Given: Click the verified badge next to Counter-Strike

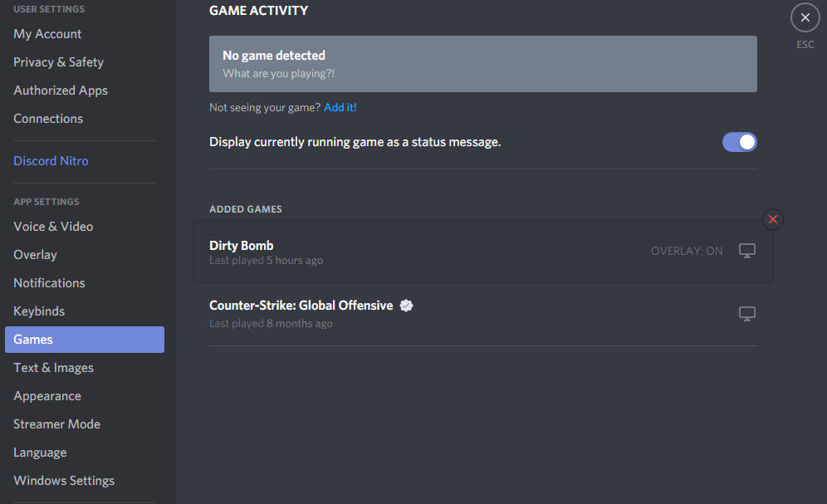Looking at the screenshot, I should pyautogui.click(x=406, y=306).
